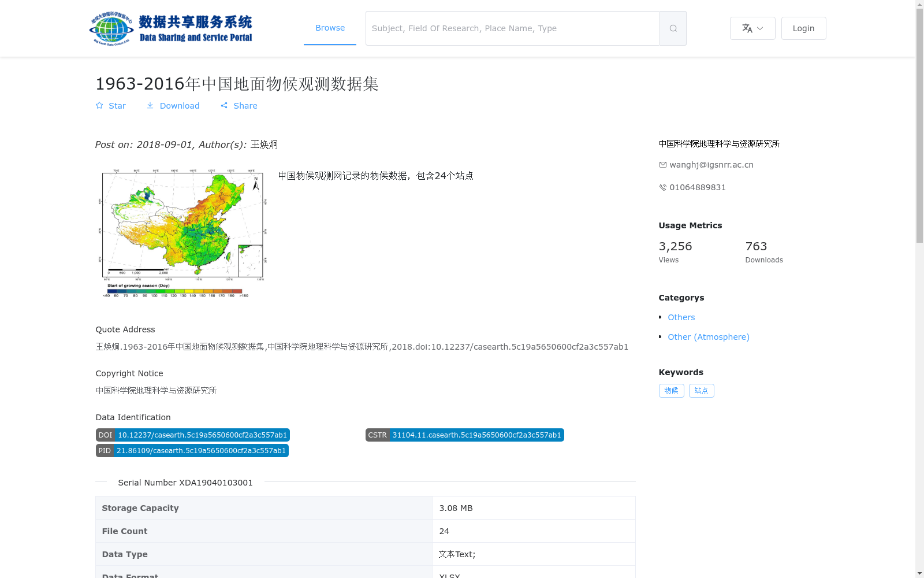This screenshot has width=924, height=578.
Task: Focus the subject search input field
Action: tap(512, 28)
